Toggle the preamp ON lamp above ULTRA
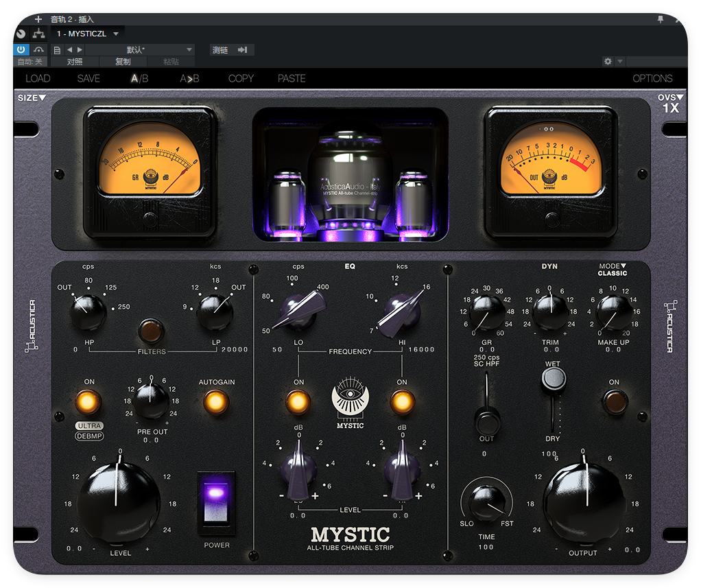The width and height of the screenshot is (701, 588). click(88, 402)
